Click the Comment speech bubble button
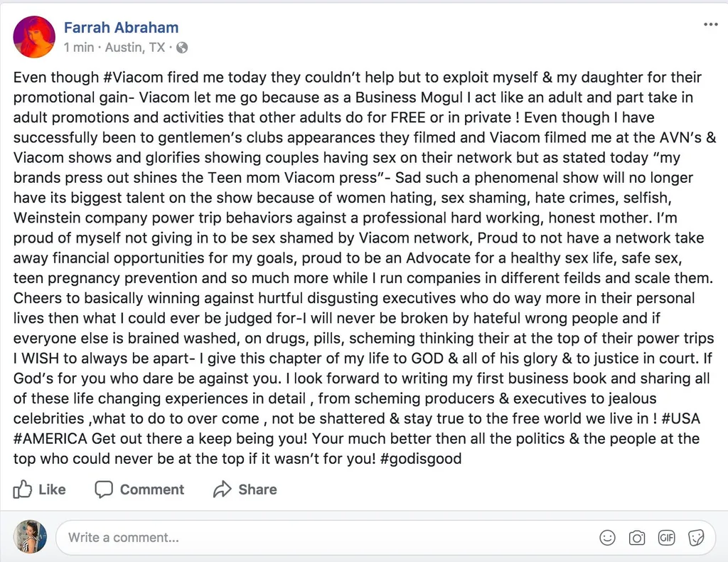This screenshot has width=728, height=562. coord(139,489)
